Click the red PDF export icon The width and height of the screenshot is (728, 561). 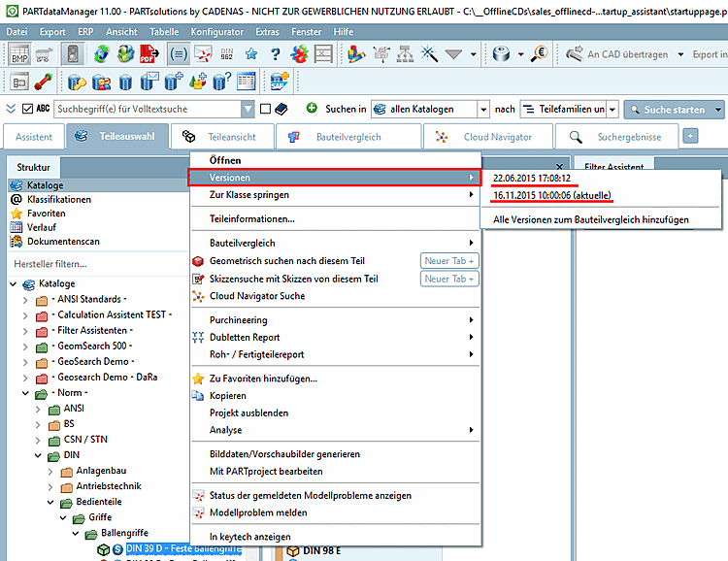pos(149,54)
